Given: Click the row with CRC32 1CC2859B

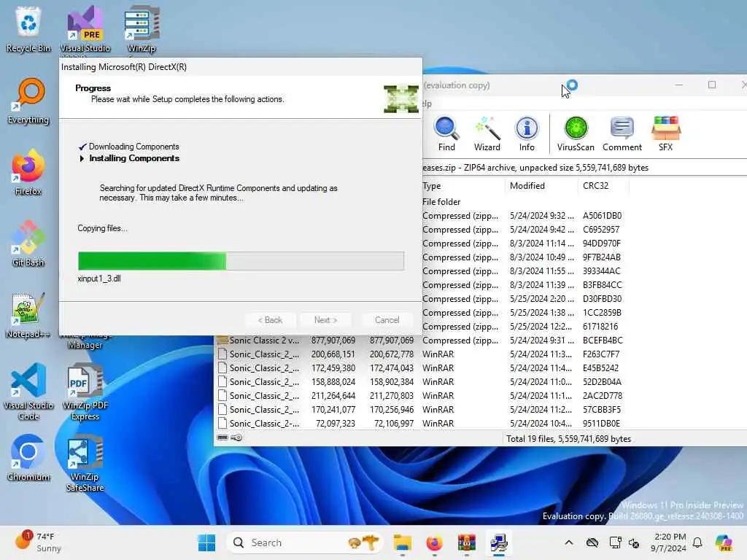Looking at the screenshot, I should 525,312.
